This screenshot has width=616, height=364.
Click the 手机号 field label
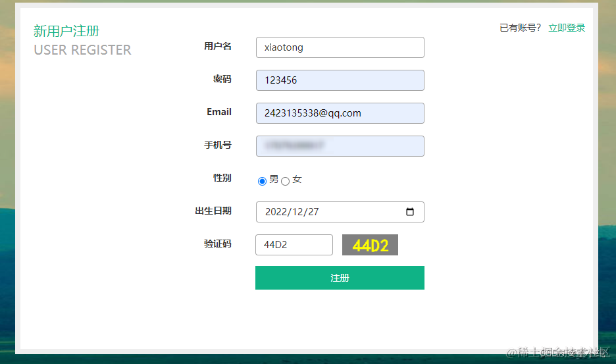(218, 145)
